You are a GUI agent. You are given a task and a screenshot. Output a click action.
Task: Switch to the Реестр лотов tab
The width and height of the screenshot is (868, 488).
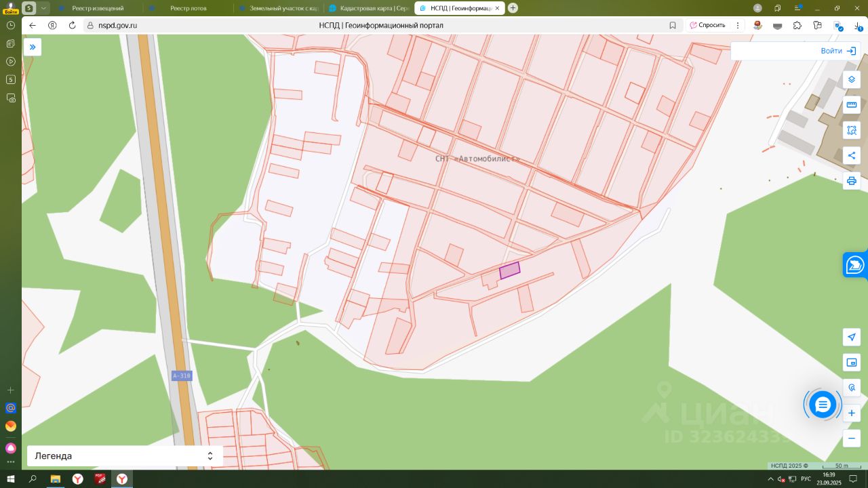[188, 8]
